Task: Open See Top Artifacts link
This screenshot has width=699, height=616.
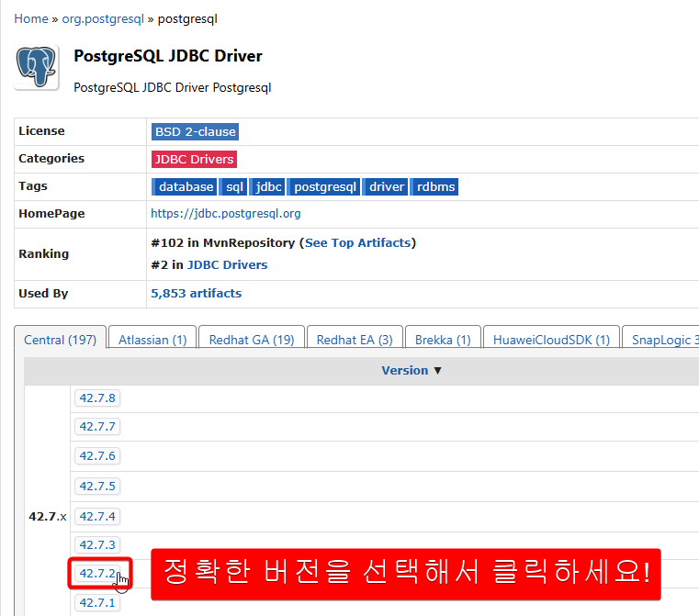Action: [x=357, y=242]
